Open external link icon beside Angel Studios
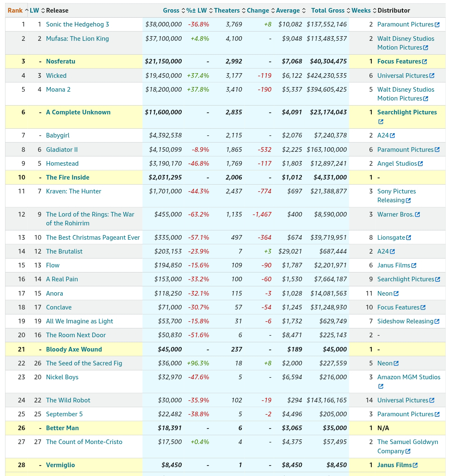452x476 pixels. pyautogui.click(x=420, y=164)
